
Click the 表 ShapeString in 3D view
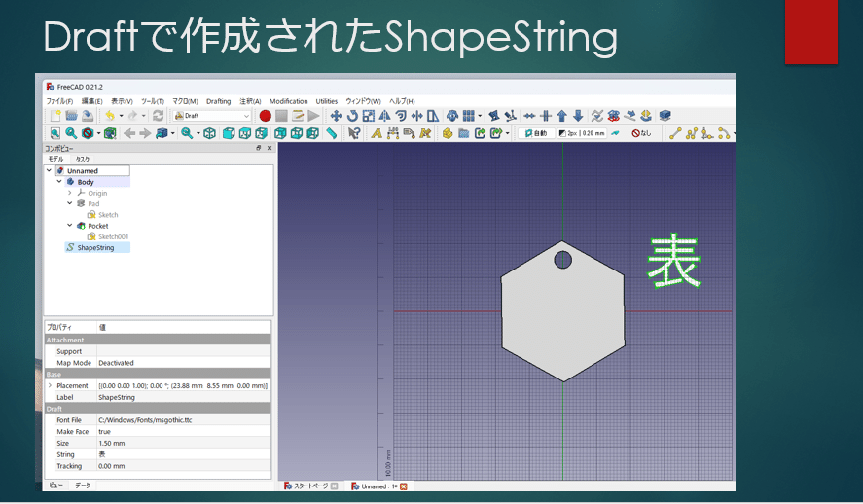pos(673,261)
